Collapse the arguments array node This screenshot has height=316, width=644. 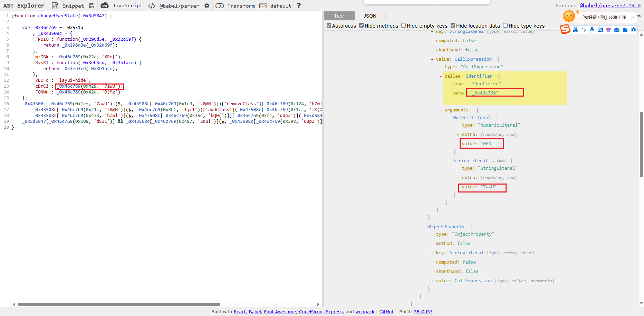(441, 110)
